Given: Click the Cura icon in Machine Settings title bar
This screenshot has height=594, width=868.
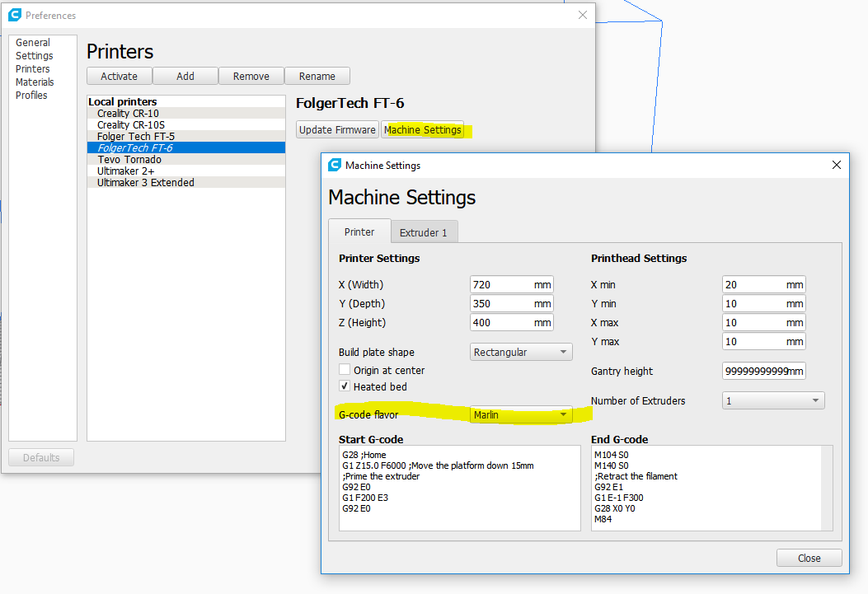Looking at the screenshot, I should pyautogui.click(x=335, y=165).
